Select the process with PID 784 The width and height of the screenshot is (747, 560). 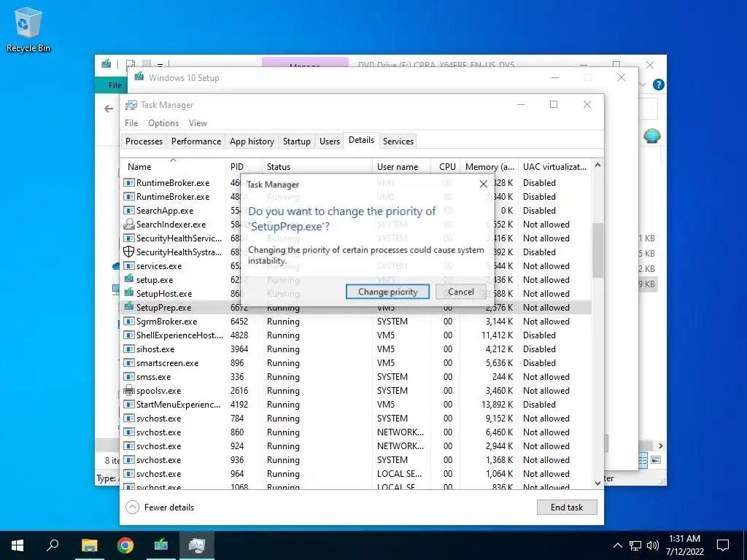tap(355, 418)
